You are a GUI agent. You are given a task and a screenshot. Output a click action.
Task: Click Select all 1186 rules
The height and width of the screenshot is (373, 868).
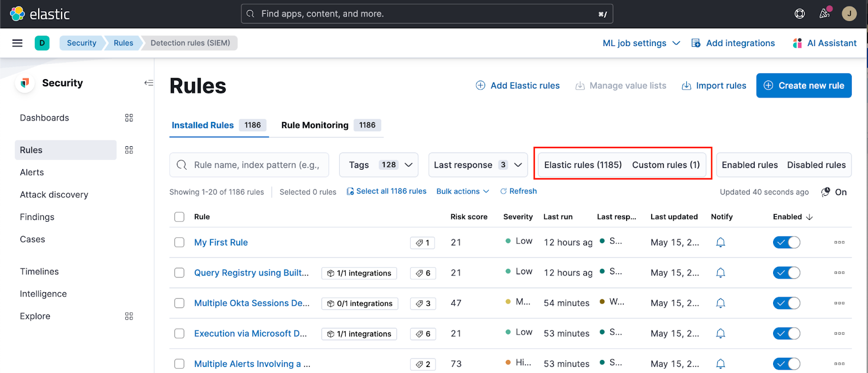point(386,191)
